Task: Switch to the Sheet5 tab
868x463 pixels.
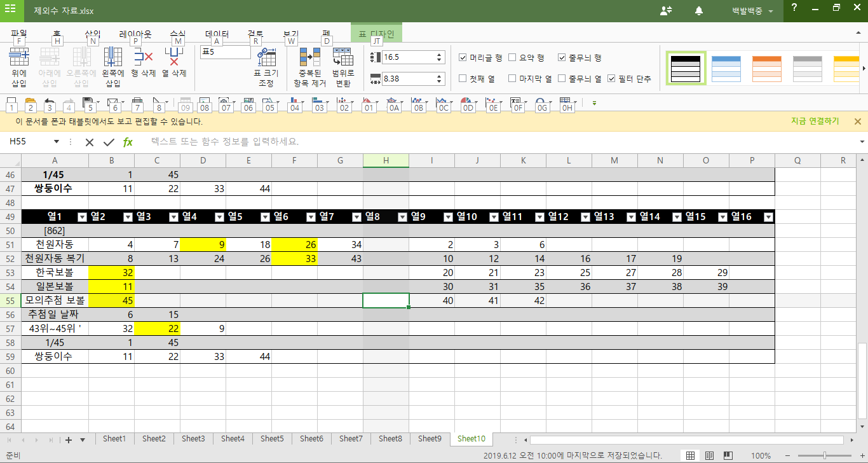Action: pyautogui.click(x=272, y=439)
